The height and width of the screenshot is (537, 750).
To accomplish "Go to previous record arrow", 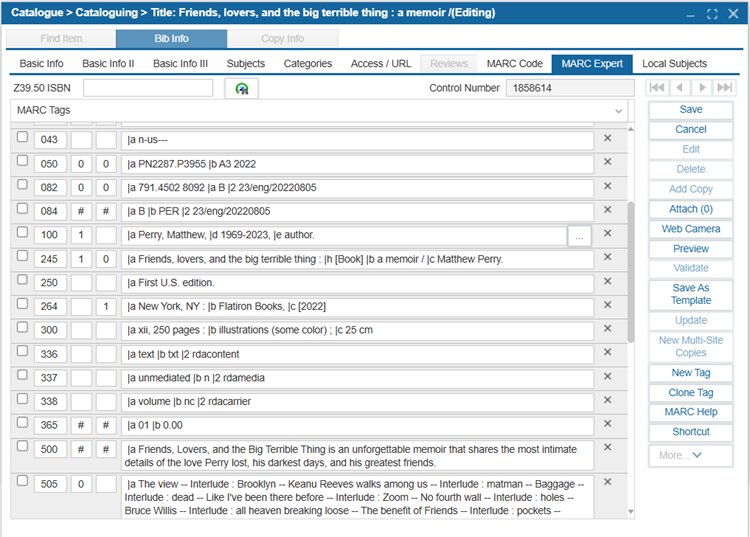I will 679,88.
